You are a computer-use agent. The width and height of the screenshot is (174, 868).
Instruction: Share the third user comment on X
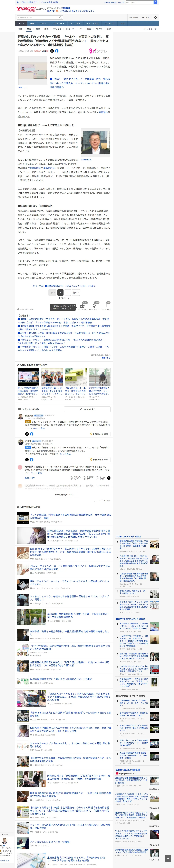click(109, 478)
